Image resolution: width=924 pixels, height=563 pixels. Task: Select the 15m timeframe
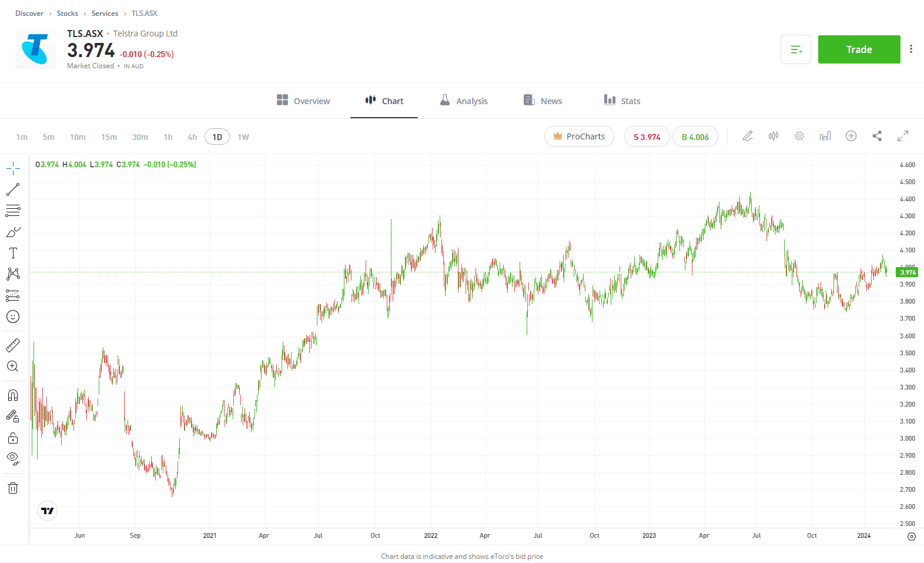[109, 137]
